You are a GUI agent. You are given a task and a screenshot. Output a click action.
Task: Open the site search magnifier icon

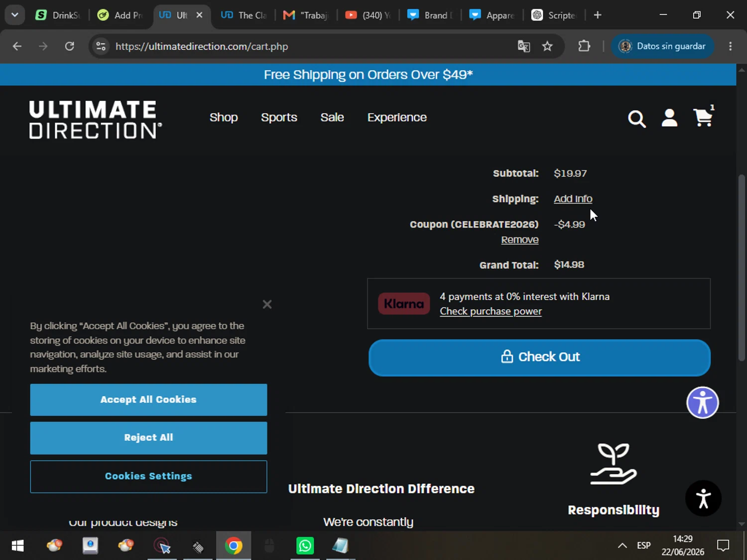click(636, 119)
